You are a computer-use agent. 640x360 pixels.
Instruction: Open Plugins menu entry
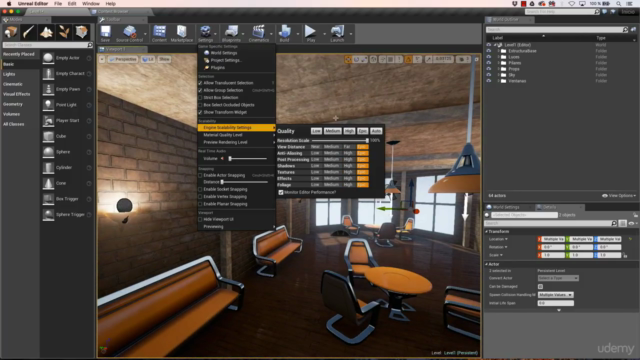pos(214,67)
